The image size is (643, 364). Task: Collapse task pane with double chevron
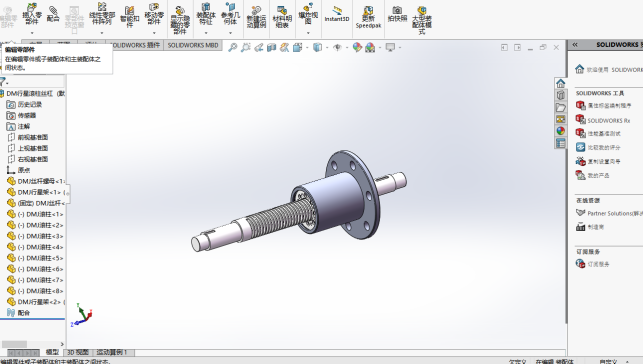[x=575, y=45]
